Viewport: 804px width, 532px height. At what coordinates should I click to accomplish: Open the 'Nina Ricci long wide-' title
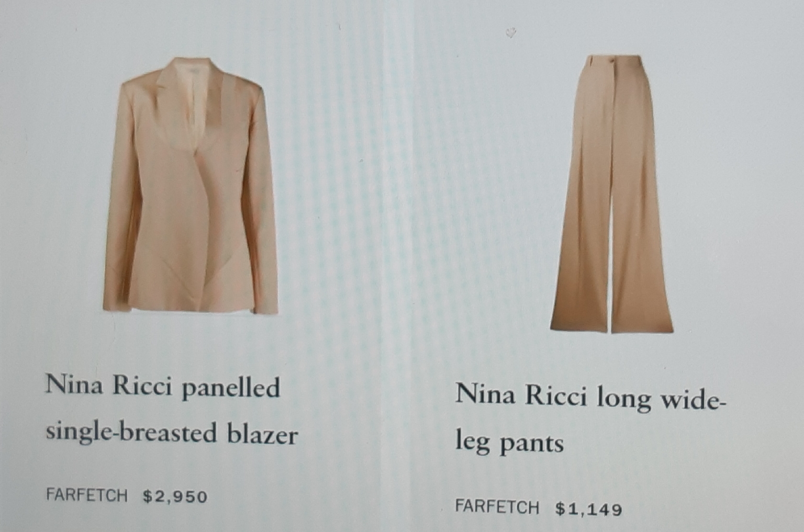pyautogui.click(x=591, y=397)
